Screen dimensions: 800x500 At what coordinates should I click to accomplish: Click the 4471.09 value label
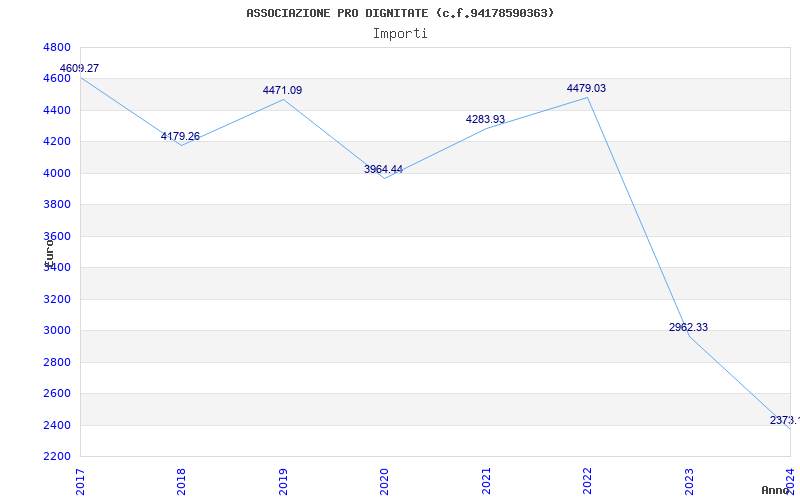tap(282, 91)
